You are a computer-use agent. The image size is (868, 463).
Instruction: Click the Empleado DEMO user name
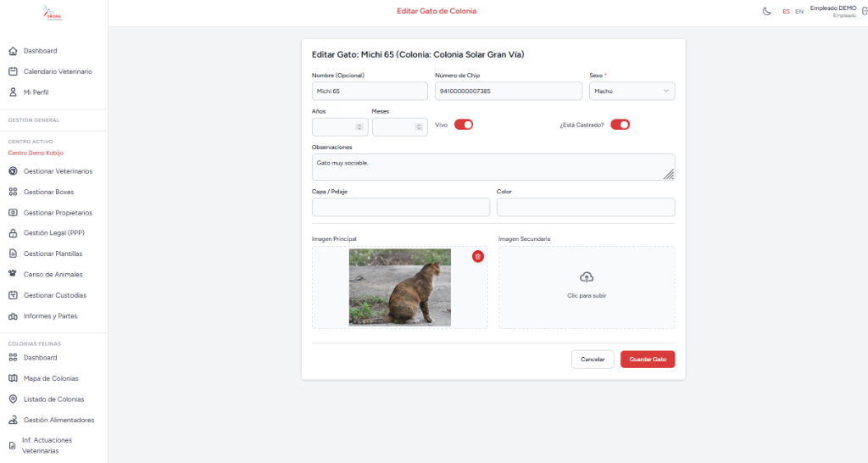point(832,8)
